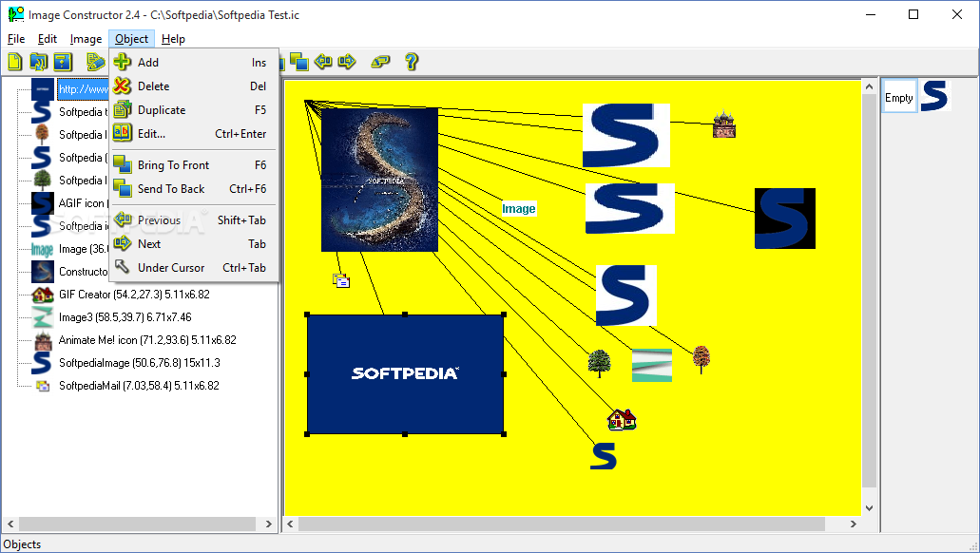Select the Image (36. tree item
Screen dimensions: 980x553
(83, 249)
